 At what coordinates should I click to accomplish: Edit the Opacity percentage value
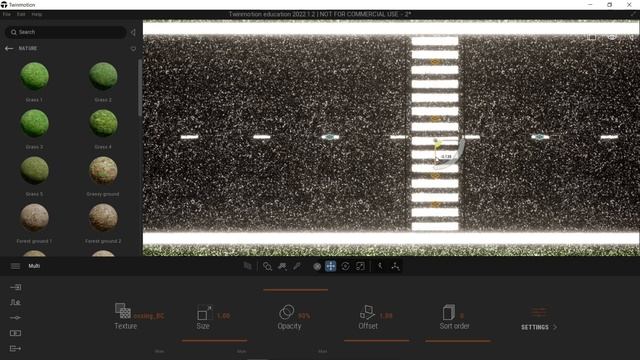point(304,316)
